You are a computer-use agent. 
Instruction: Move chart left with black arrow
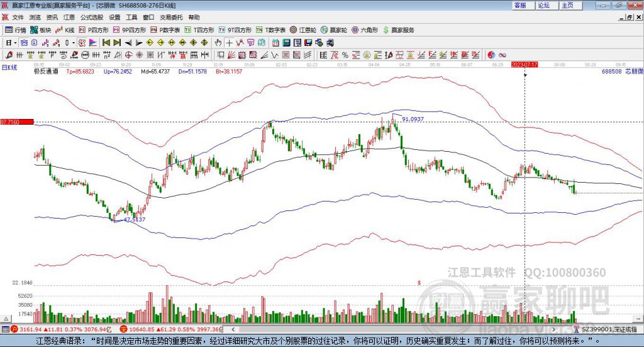tap(128, 43)
